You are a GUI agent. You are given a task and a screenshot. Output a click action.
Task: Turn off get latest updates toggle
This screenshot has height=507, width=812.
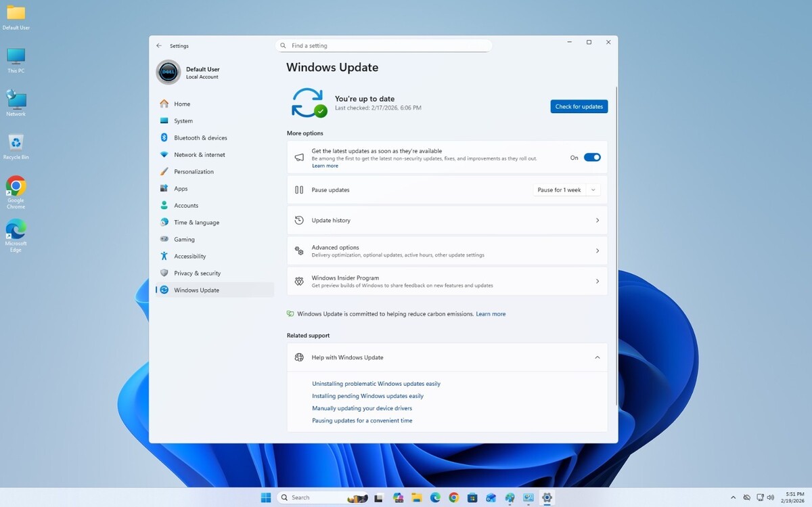(592, 157)
